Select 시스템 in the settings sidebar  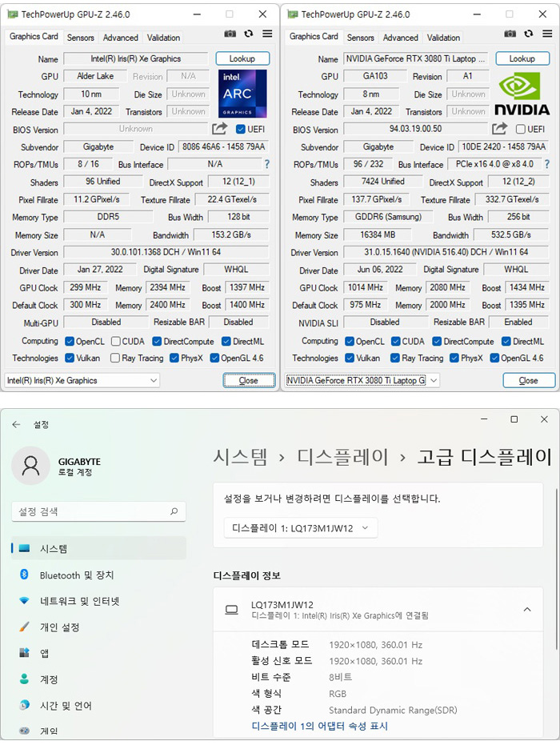[x=98, y=548]
